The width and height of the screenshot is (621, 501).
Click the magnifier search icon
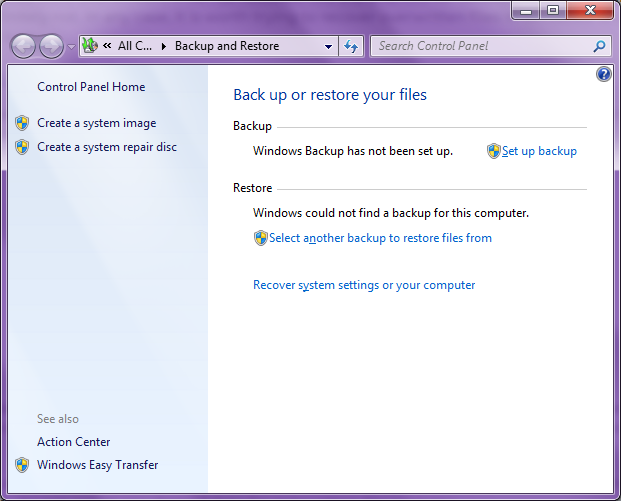pyautogui.click(x=600, y=46)
